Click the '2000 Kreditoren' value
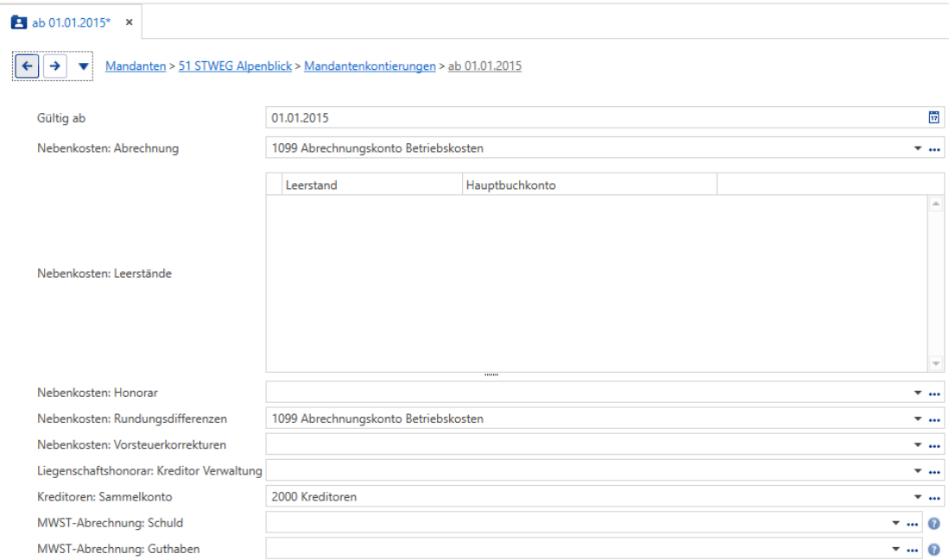 [314, 496]
